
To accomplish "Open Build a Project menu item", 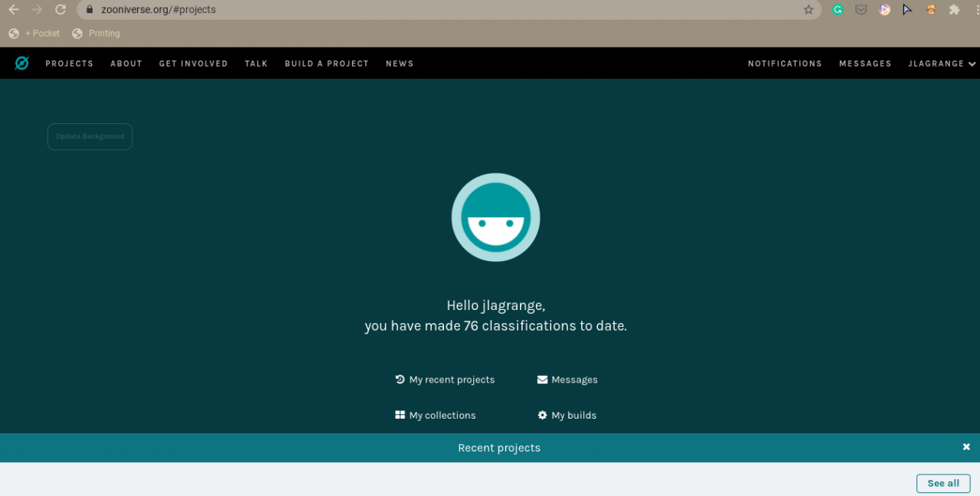I will pyautogui.click(x=327, y=64).
